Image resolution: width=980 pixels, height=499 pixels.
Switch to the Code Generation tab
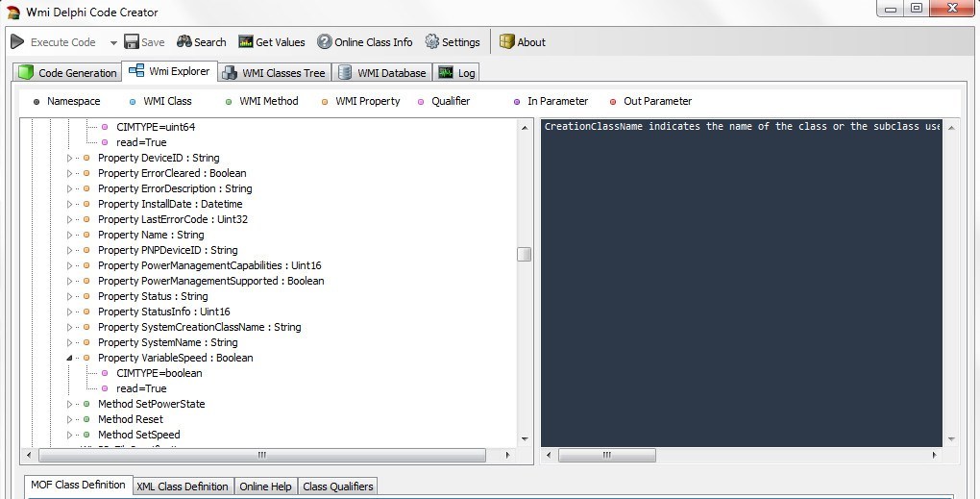(x=67, y=72)
